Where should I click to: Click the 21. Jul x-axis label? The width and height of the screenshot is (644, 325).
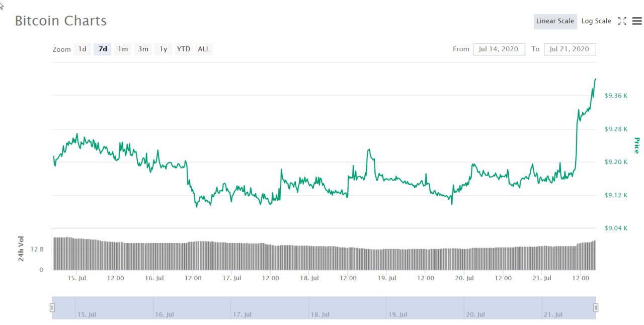[542, 278]
